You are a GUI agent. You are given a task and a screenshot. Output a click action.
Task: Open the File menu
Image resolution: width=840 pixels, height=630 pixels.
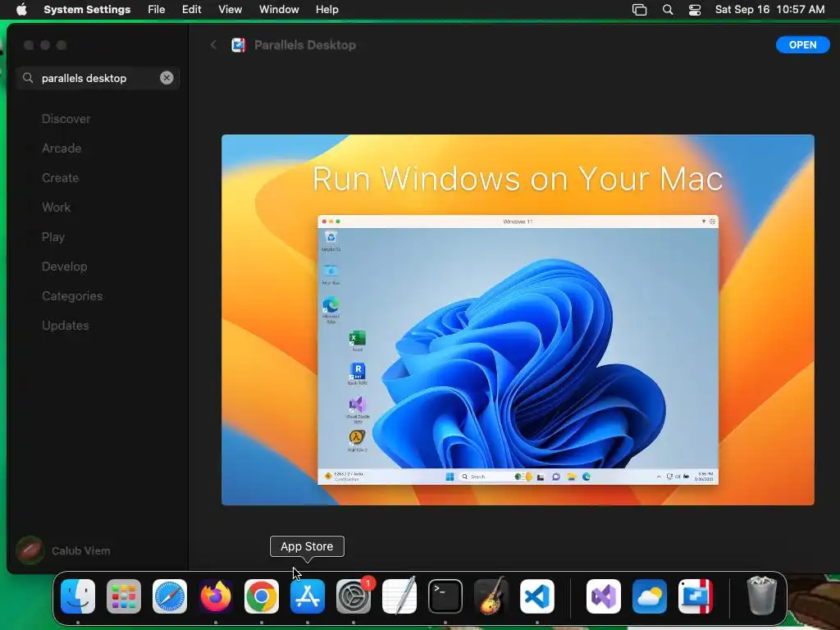[x=157, y=10]
